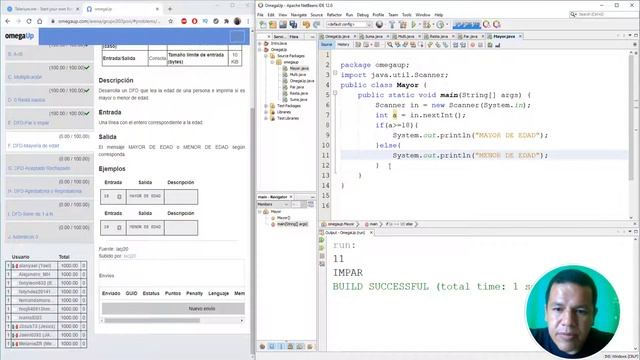
Task: Click the red Opera extension icon in browser
Action: pyautogui.click(x=195, y=21)
